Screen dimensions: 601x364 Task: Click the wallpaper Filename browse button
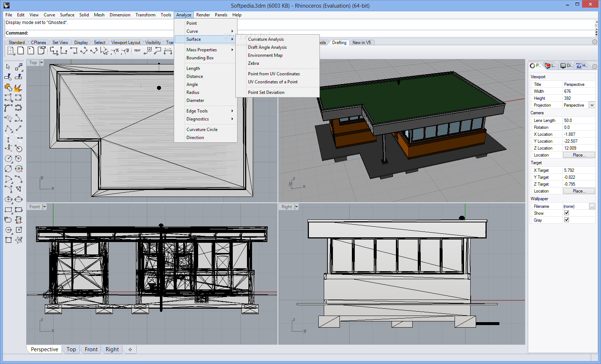[x=592, y=206]
